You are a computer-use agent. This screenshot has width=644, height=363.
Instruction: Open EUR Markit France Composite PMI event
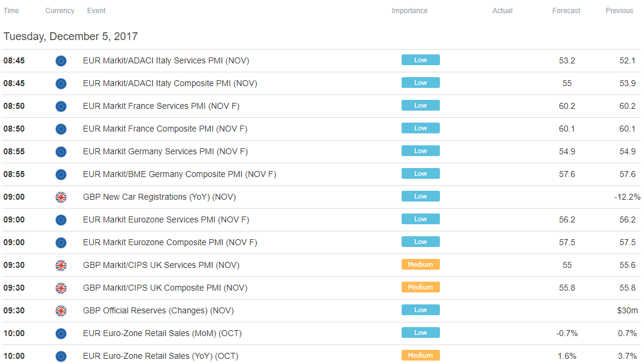pyautogui.click(x=165, y=129)
